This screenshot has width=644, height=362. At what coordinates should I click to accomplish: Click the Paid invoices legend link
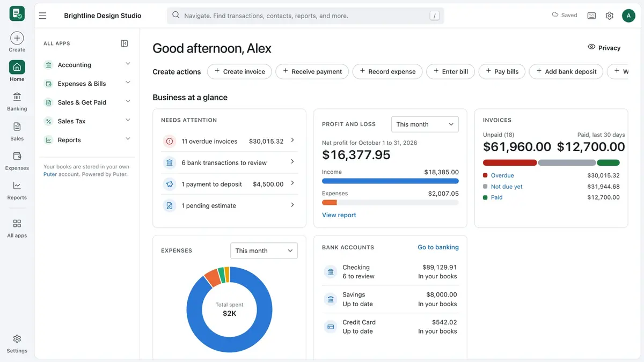(497, 197)
